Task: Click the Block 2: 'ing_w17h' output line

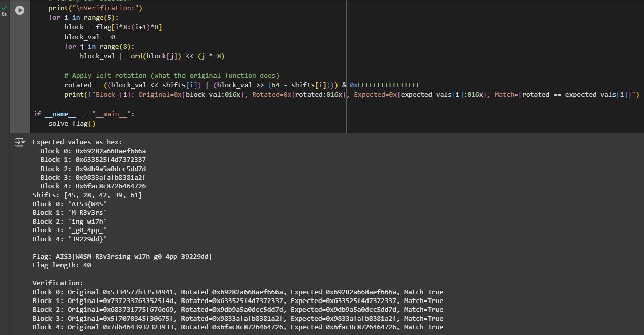Action: tap(69, 221)
